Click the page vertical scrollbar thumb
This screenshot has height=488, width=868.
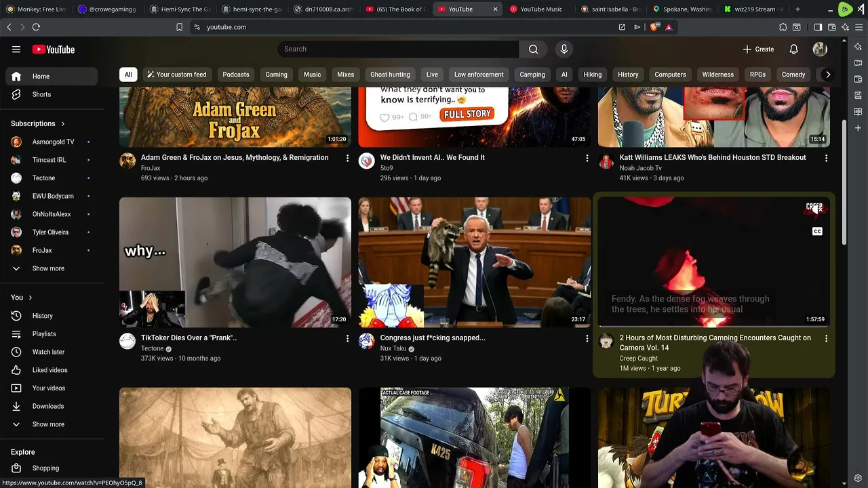coord(844,183)
